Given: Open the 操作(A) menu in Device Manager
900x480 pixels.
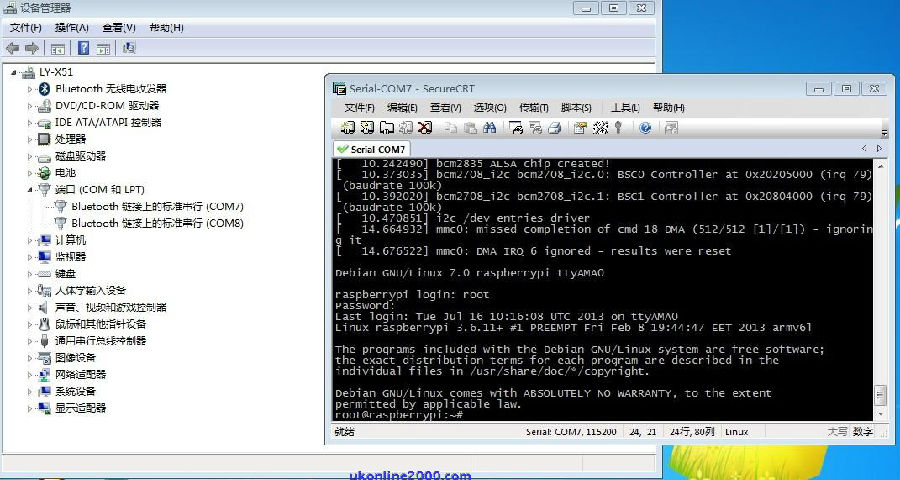Looking at the screenshot, I should pos(71,28).
